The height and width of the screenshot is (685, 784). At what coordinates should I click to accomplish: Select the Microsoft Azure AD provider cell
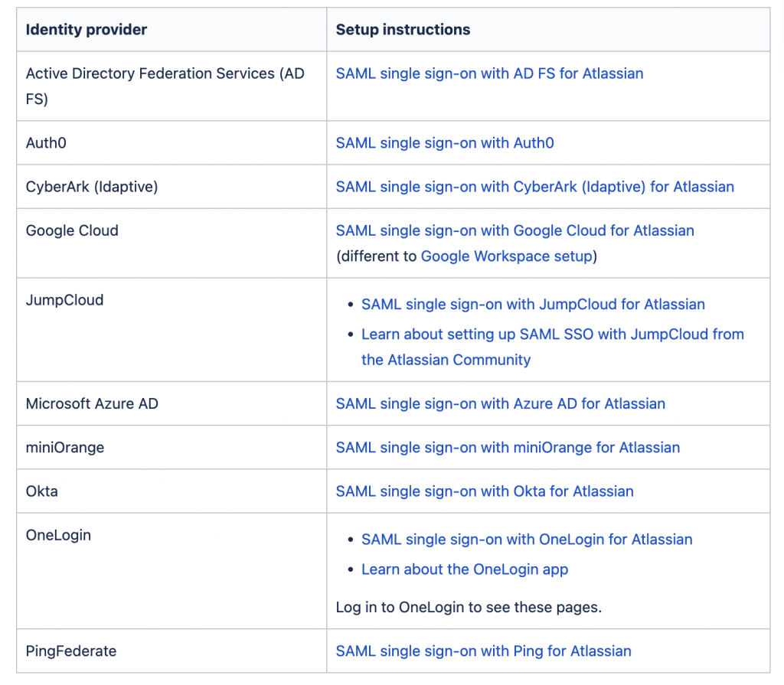click(92, 403)
